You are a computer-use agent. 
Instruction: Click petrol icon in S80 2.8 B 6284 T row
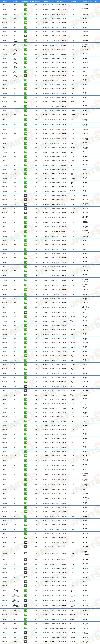[x=26, y=364]
